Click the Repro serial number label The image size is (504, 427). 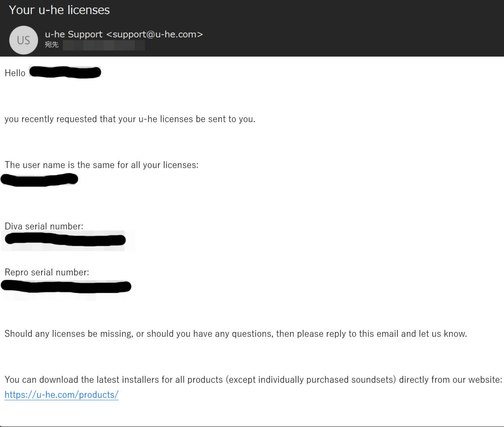click(47, 272)
